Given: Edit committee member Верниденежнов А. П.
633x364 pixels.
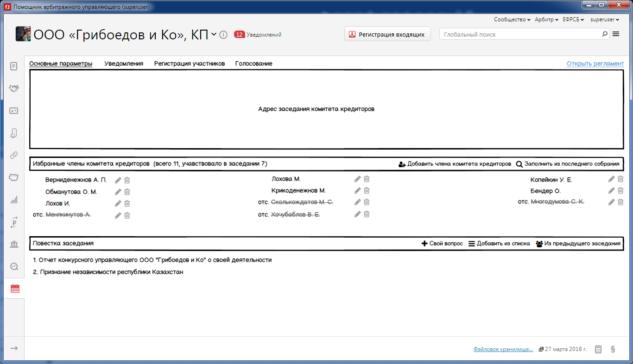Looking at the screenshot, I should 118,180.
